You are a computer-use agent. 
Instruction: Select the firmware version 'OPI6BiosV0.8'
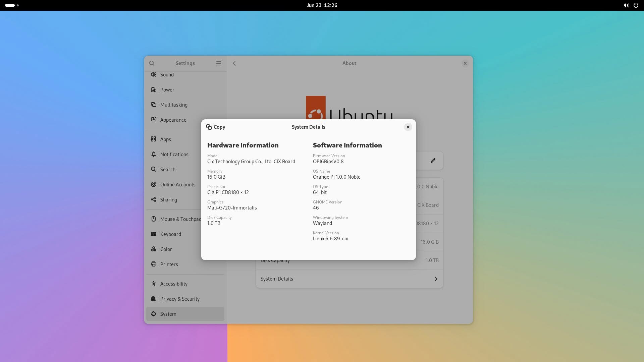pyautogui.click(x=328, y=162)
